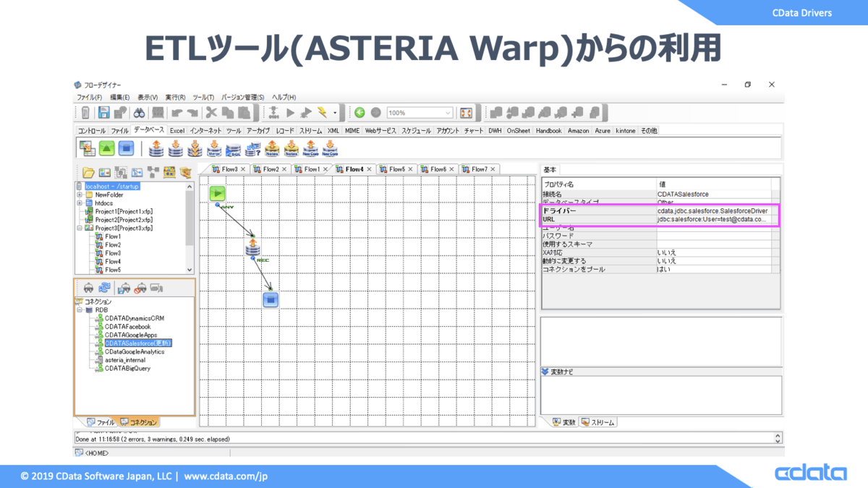Viewport: 868px width, 488px height.
Task: Click the URL value cell
Action: [715, 219]
